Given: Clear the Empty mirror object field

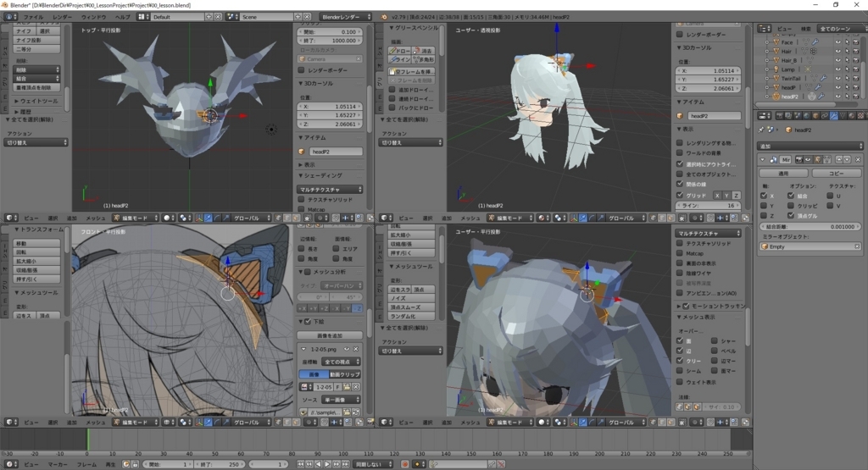Looking at the screenshot, I should point(857,246).
